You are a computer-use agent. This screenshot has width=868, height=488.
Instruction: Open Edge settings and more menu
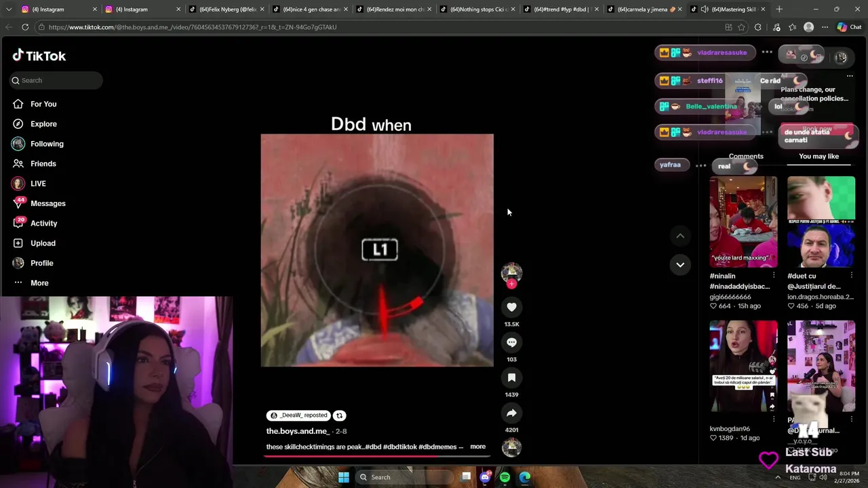(x=825, y=27)
